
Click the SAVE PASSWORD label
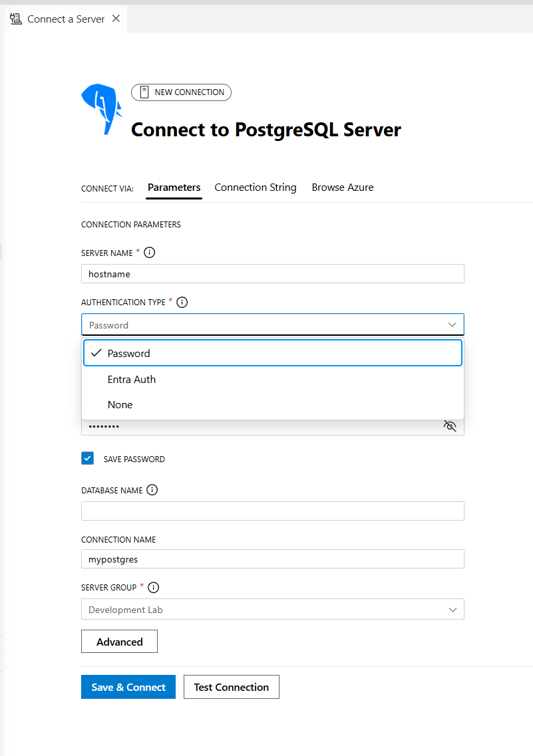click(134, 459)
